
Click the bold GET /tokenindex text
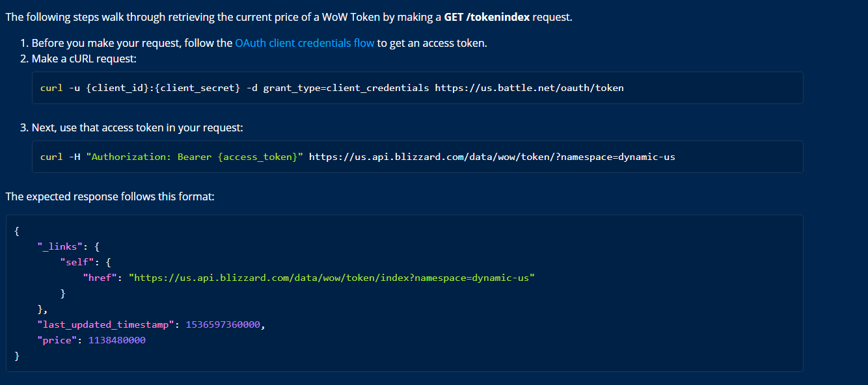(x=487, y=17)
